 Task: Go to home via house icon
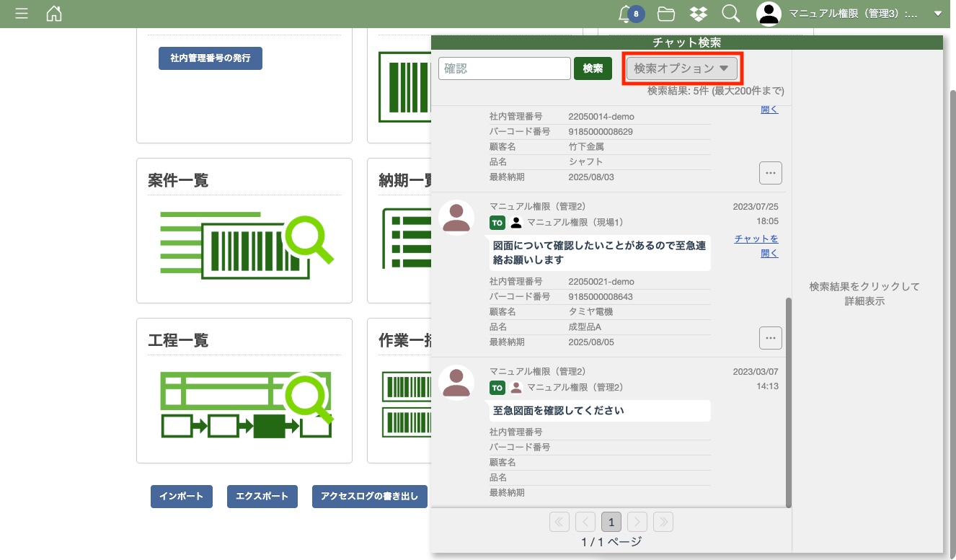54,14
